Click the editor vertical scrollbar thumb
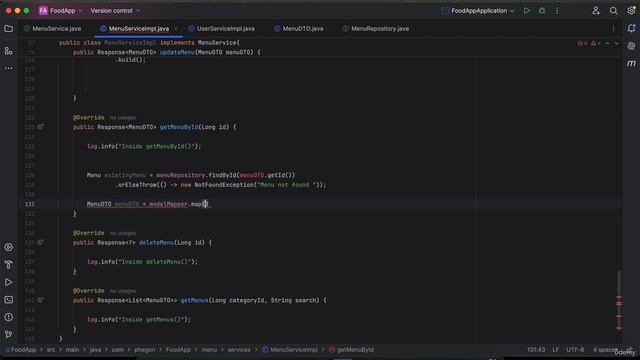The image size is (640, 360). [619, 300]
